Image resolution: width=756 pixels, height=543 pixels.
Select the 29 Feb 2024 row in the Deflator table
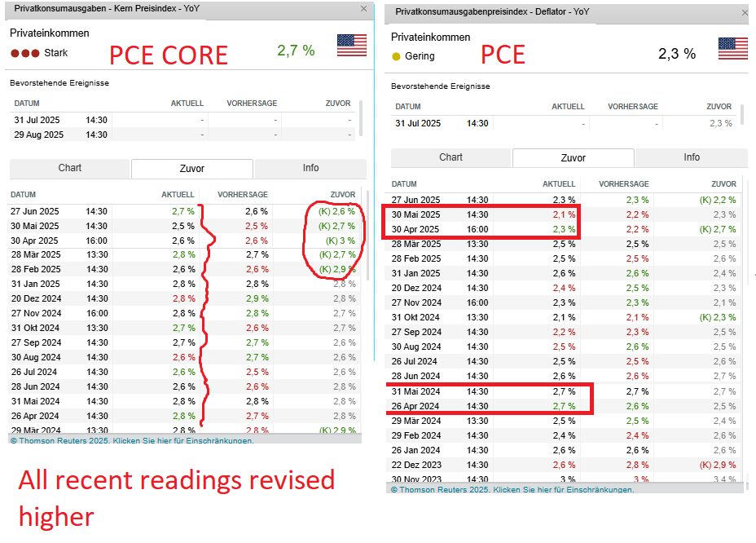pos(564,435)
